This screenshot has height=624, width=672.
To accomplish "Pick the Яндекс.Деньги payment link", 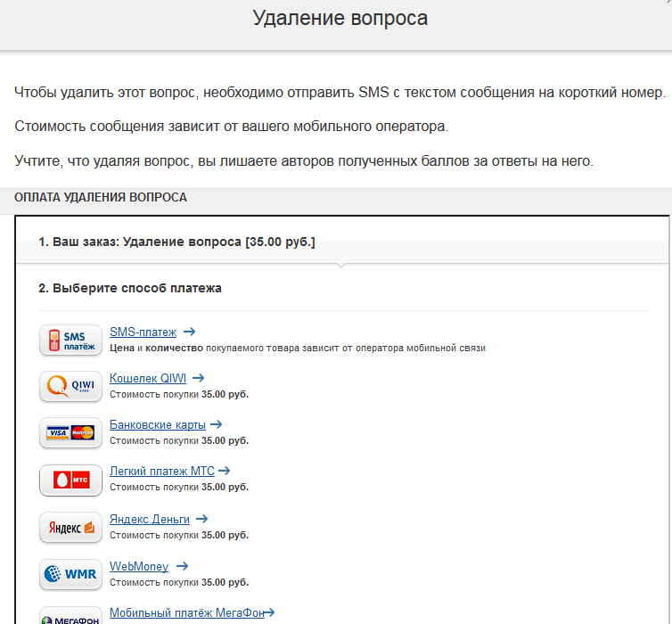I will [149, 519].
